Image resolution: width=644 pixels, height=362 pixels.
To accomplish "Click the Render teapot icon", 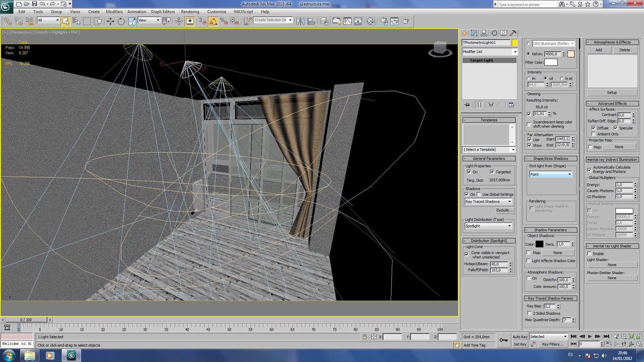I will 405,21.
